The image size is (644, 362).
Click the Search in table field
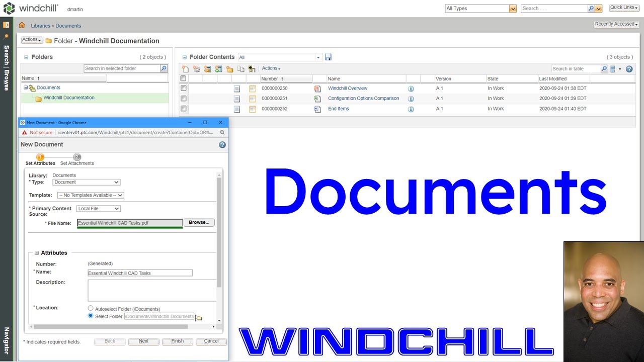point(576,69)
